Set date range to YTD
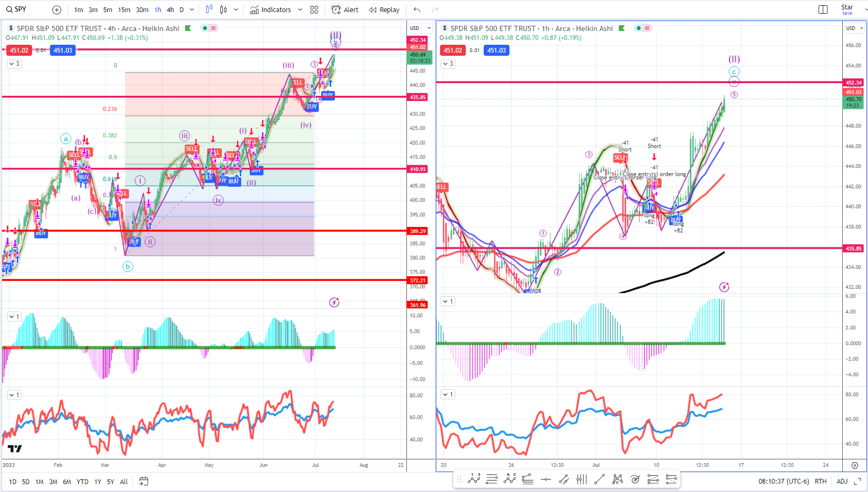 click(x=83, y=481)
